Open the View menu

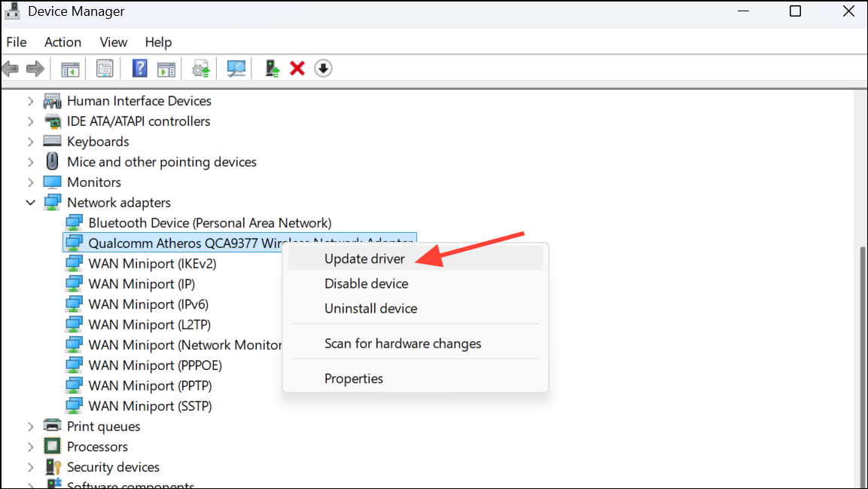click(113, 42)
